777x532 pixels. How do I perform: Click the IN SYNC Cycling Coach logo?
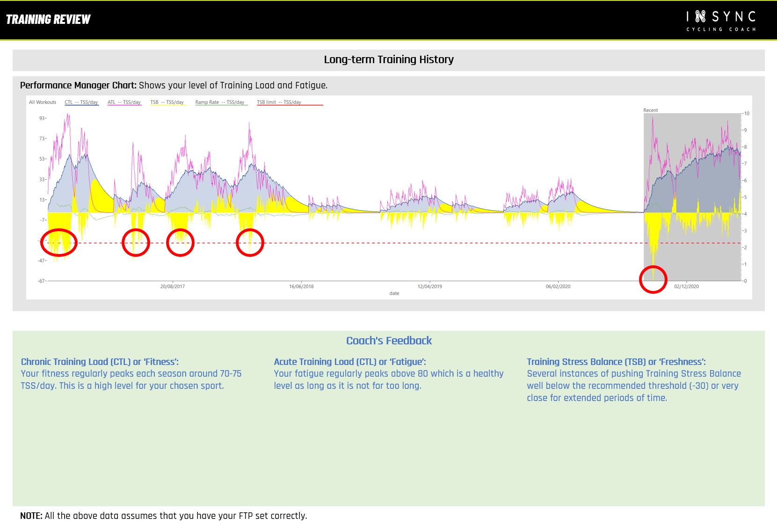[x=721, y=21]
